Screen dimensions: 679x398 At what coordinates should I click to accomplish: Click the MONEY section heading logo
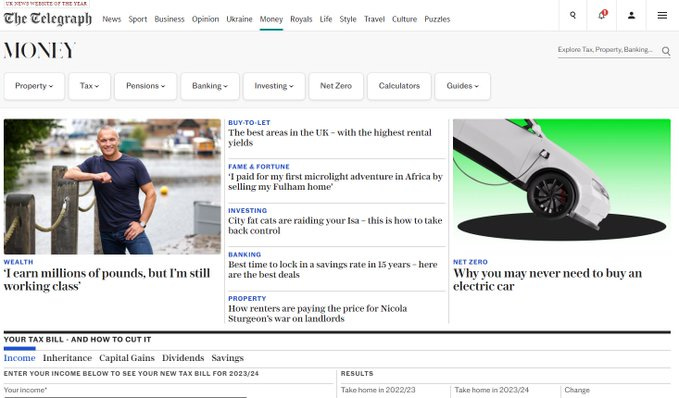coord(40,50)
